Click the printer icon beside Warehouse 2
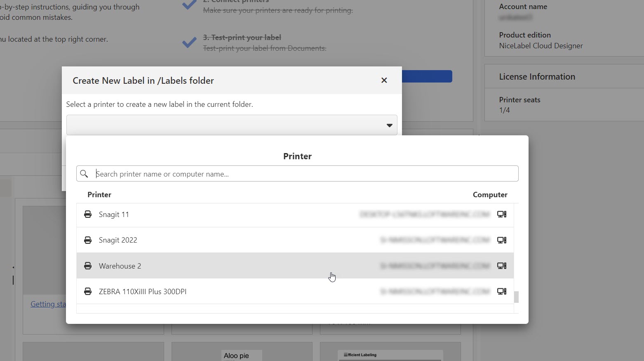This screenshot has height=361, width=644. [x=88, y=266]
